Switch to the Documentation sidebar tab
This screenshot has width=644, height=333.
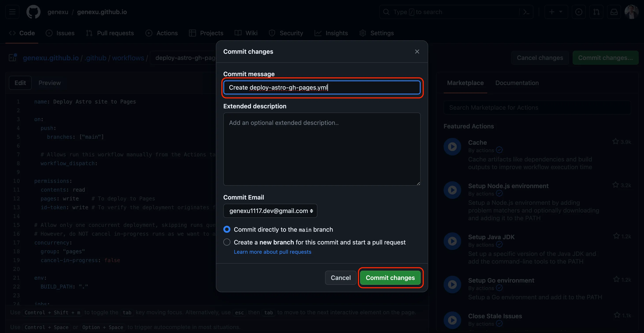pyautogui.click(x=517, y=83)
